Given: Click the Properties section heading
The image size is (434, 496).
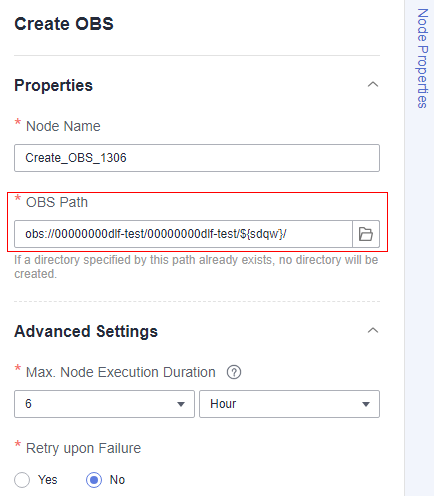Looking at the screenshot, I should point(53,85).
